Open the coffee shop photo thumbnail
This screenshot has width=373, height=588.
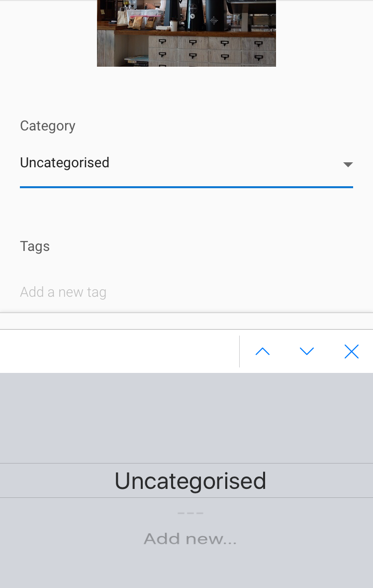186,33
